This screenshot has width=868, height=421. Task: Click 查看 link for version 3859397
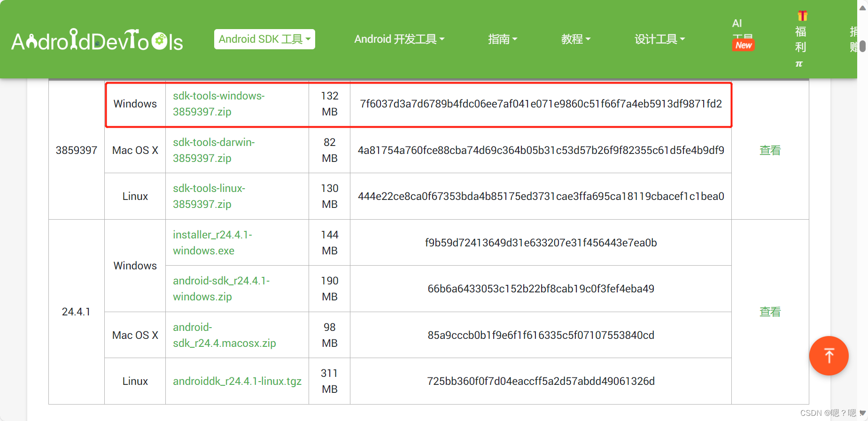pos(770,150)
